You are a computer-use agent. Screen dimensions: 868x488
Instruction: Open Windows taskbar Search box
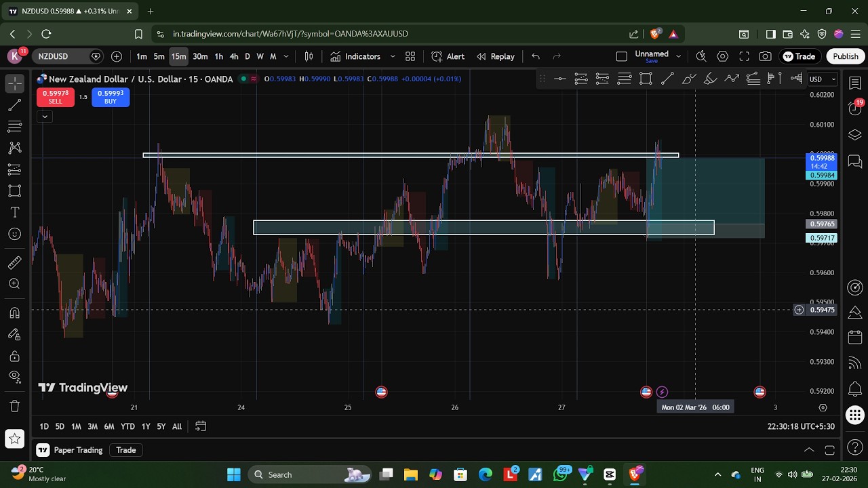pos(310,474)
